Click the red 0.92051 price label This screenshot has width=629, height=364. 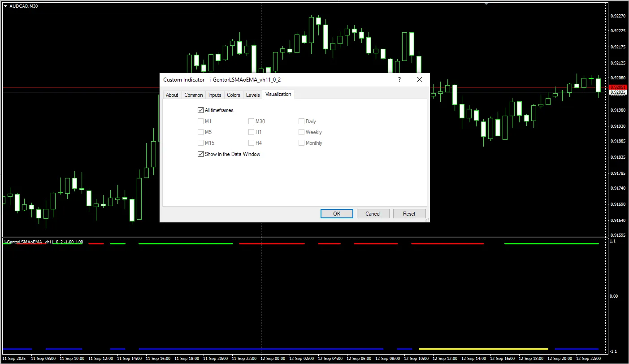[x=618, y=87]
